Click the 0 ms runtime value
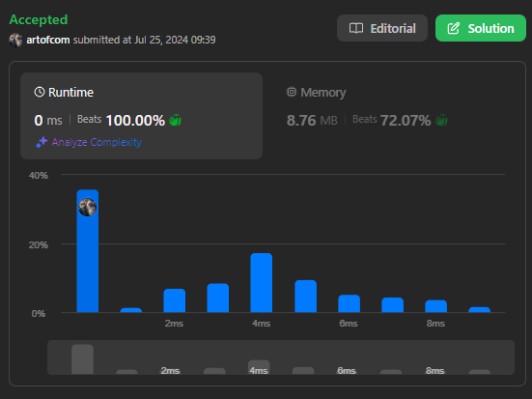 (x=48, y=120)
